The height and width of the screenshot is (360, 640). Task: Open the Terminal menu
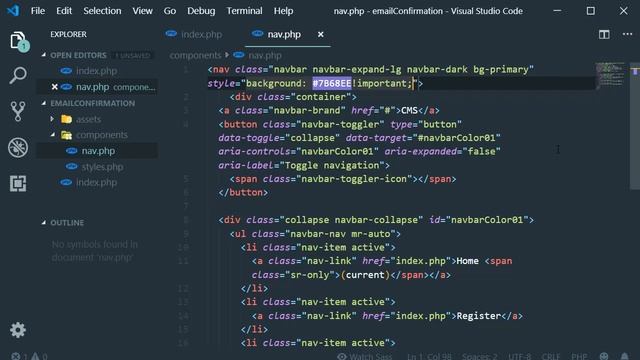point(244,11)
